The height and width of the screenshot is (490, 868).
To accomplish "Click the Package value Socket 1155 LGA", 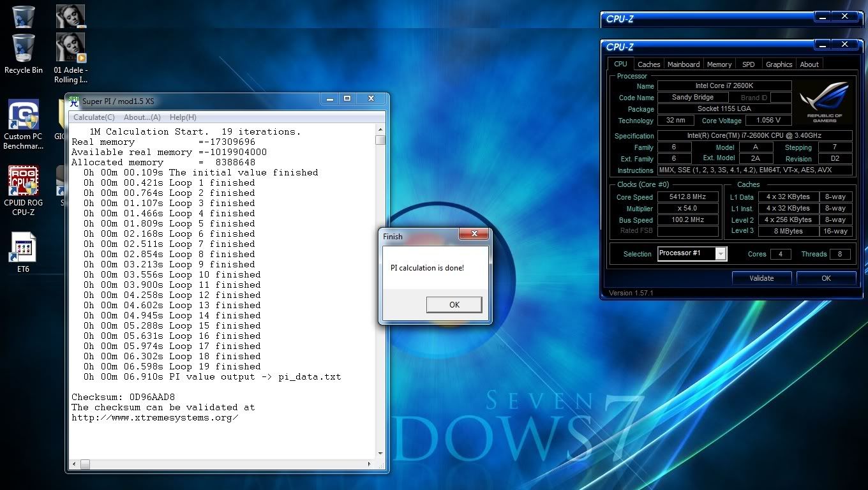I will click(724, 108).
